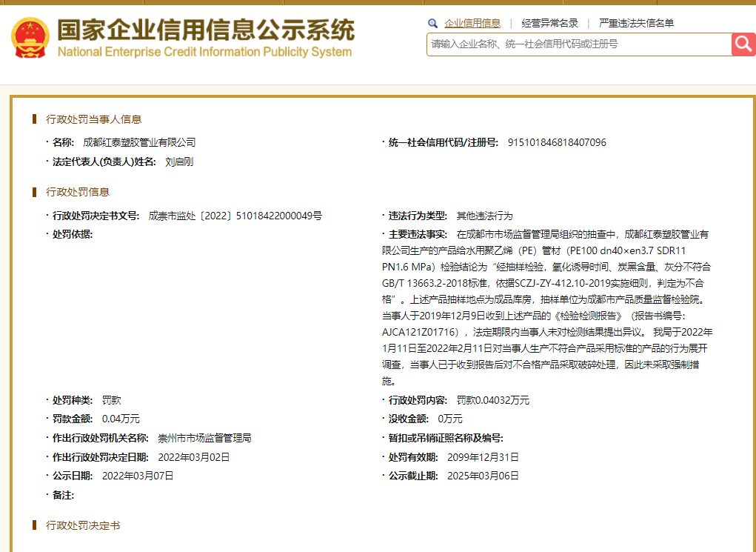This screenshot has height=552, width=756.
Task: Click the decision date 2022年03月02日
Action: click(194, 457)
